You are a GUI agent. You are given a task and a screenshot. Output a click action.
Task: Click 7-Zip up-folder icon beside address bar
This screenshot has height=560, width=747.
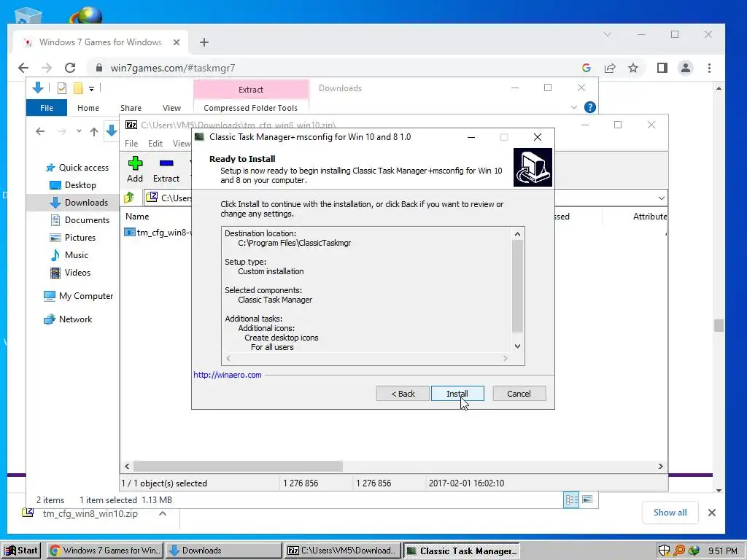(x=128, y=198)
